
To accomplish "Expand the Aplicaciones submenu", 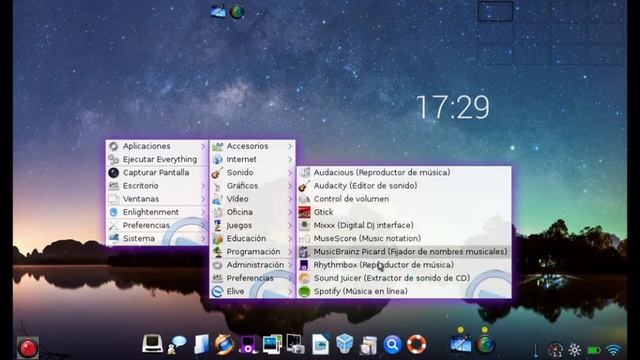I will (157, 146).
